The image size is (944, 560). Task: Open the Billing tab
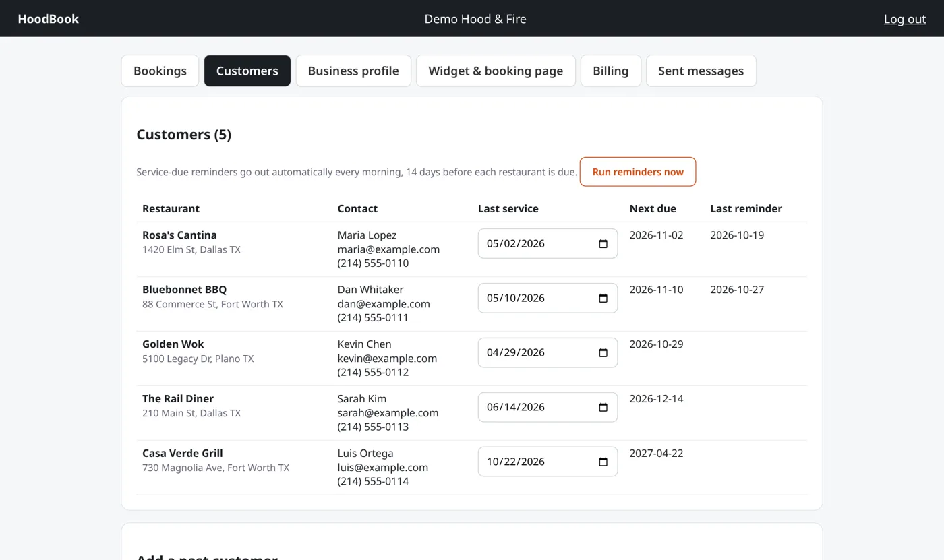point(610,71)
